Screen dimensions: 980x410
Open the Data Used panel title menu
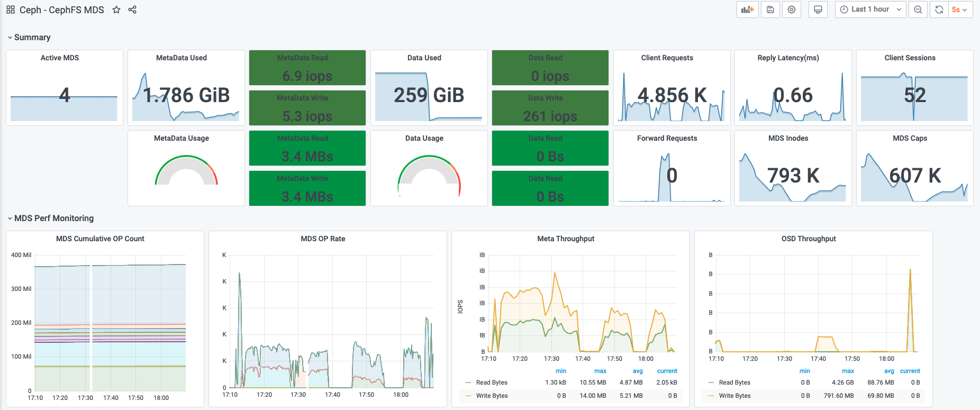(x=424, y=58)
